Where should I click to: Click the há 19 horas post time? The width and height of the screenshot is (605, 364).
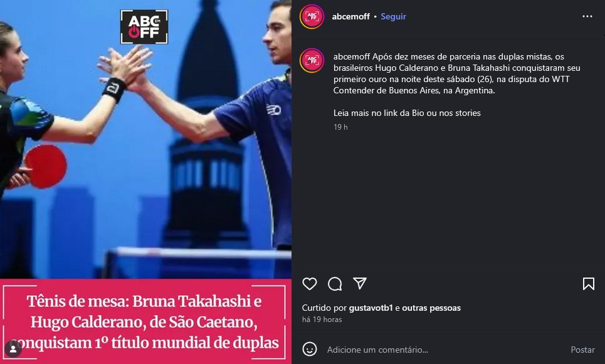[322, 320]
